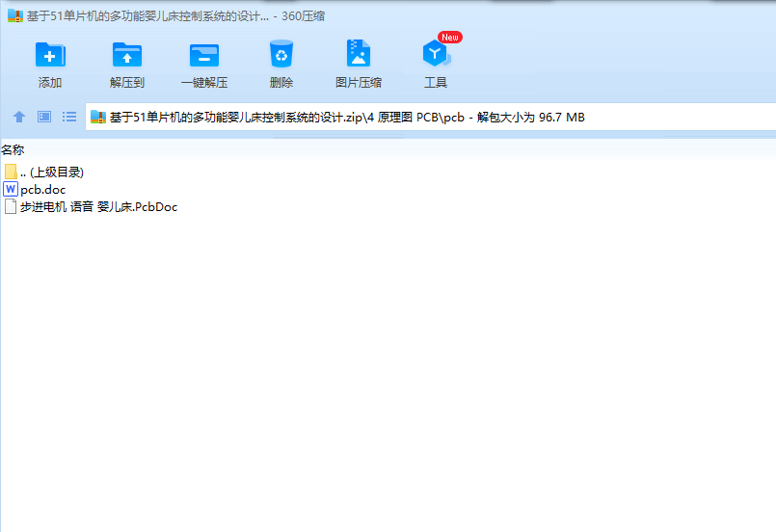Click the 添加 (Add) toolbar icon

coord(50,54)
